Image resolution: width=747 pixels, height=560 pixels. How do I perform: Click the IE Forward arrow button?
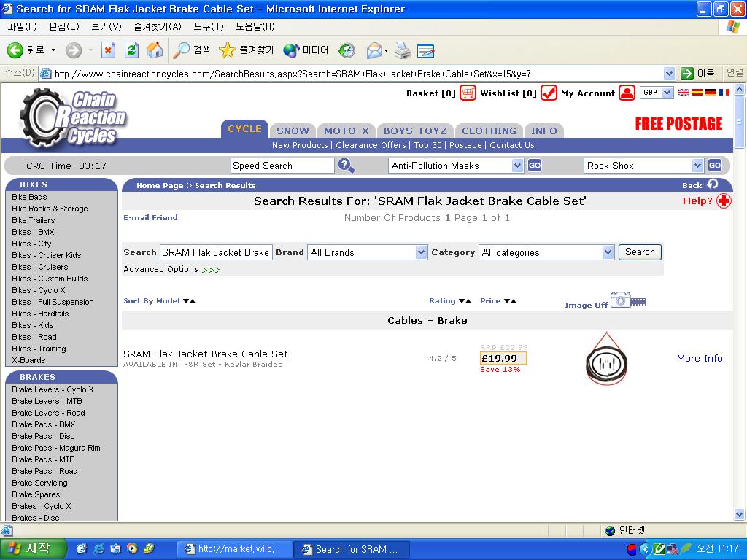[x=74, y=50]
